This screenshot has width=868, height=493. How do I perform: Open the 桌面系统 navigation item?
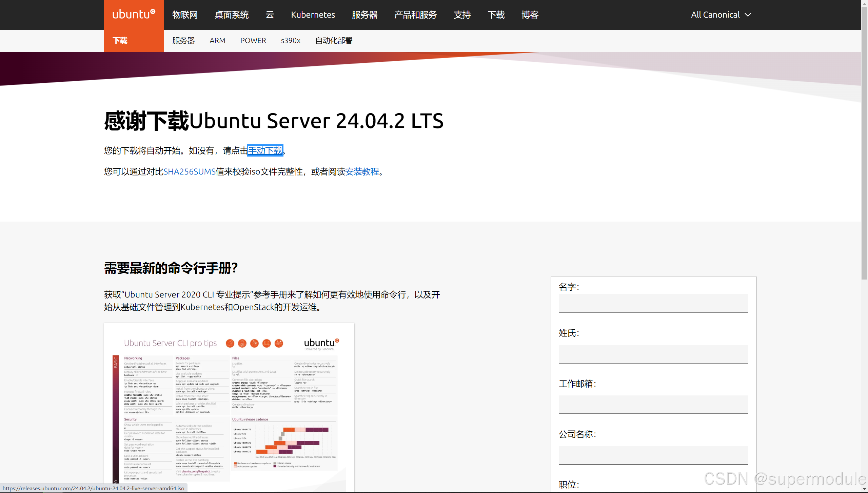click(232, 15)
